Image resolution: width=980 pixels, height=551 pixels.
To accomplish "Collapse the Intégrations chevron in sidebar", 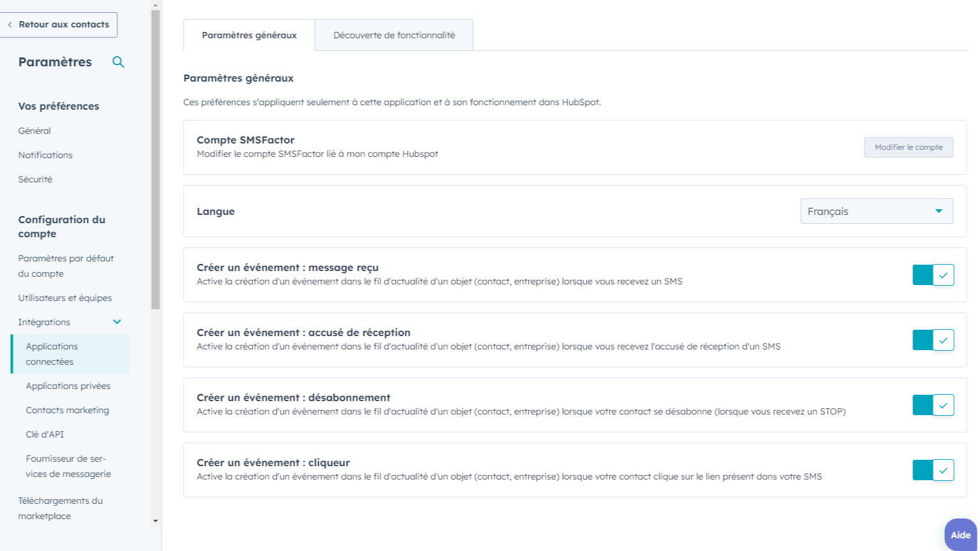I will 117,322.
